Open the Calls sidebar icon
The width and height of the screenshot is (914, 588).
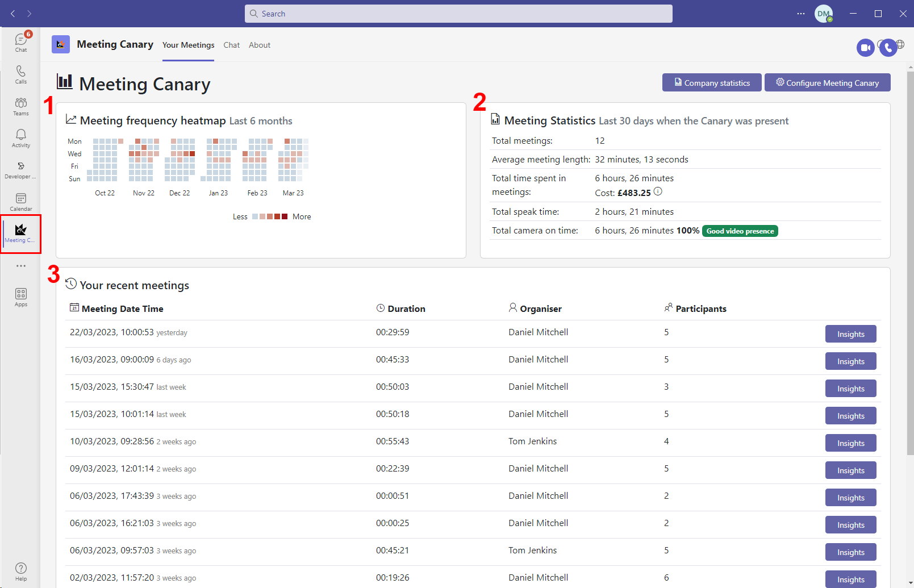21,74
